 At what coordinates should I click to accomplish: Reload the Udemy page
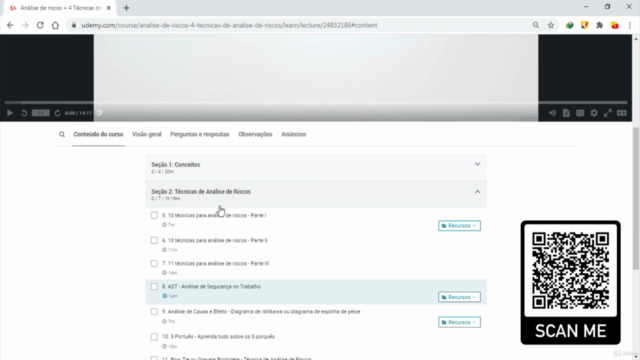tap(40, 25)
